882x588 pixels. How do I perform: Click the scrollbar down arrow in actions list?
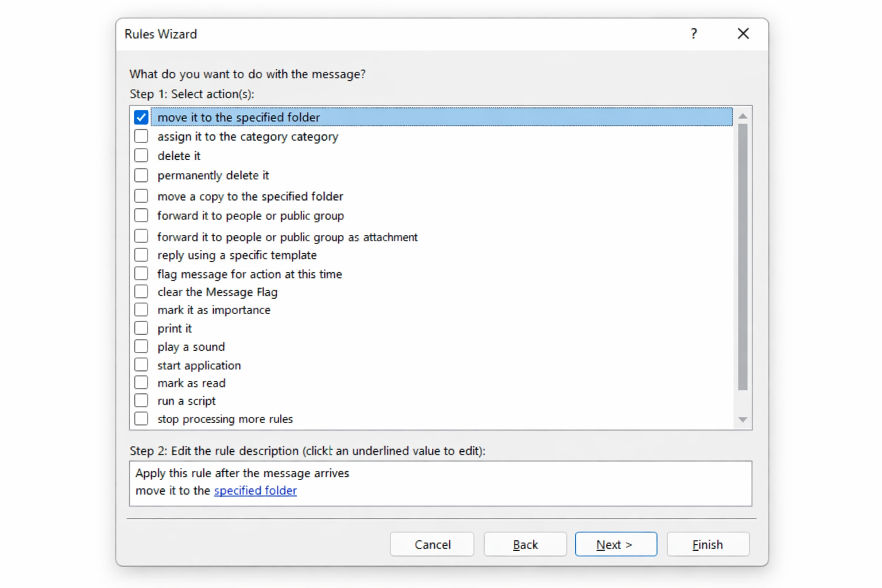point(742,419)
